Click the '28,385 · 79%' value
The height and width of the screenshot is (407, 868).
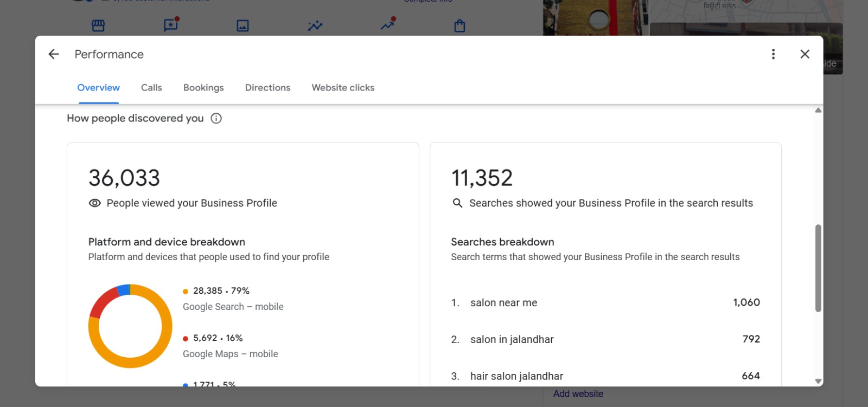pyautogui.click(x=221, y=291)
